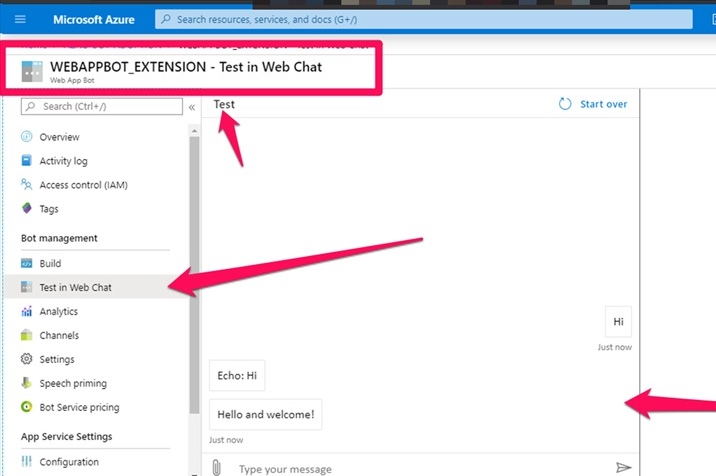Open Overview in the sidebar

pyautogui.click(x=59, y=137)
